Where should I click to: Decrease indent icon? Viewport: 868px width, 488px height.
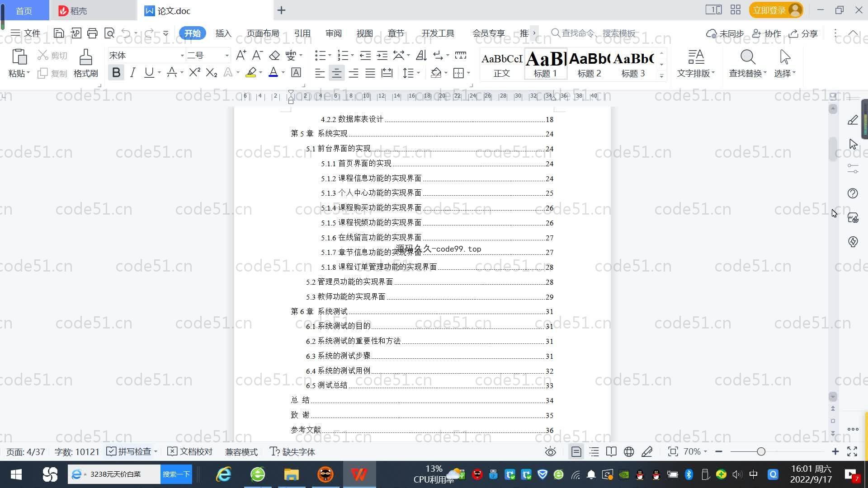(365, 55)
